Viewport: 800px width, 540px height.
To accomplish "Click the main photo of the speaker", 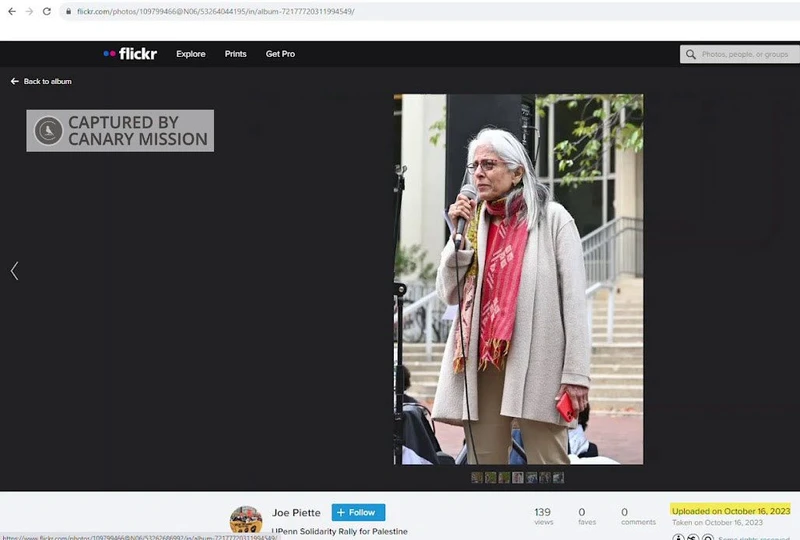I will click(x=518, y=279).
